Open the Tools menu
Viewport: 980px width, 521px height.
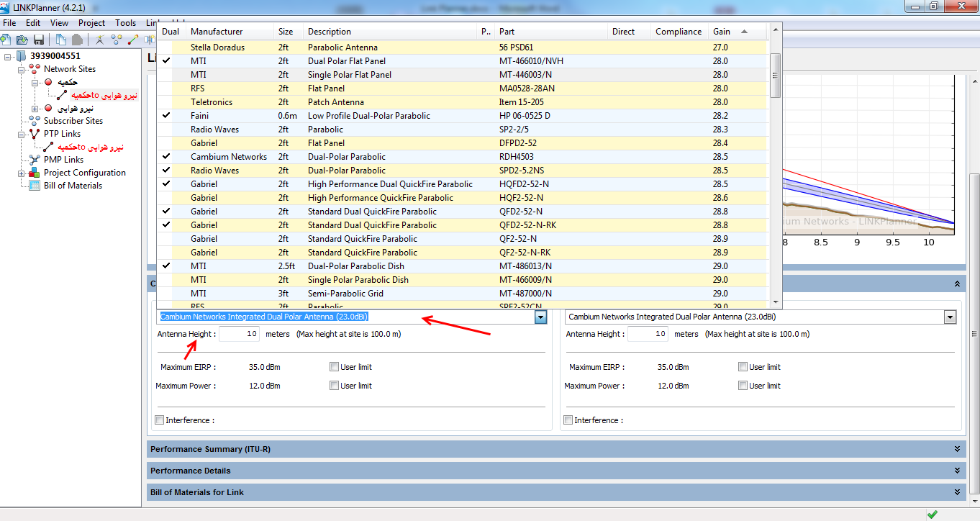[125, 23]
